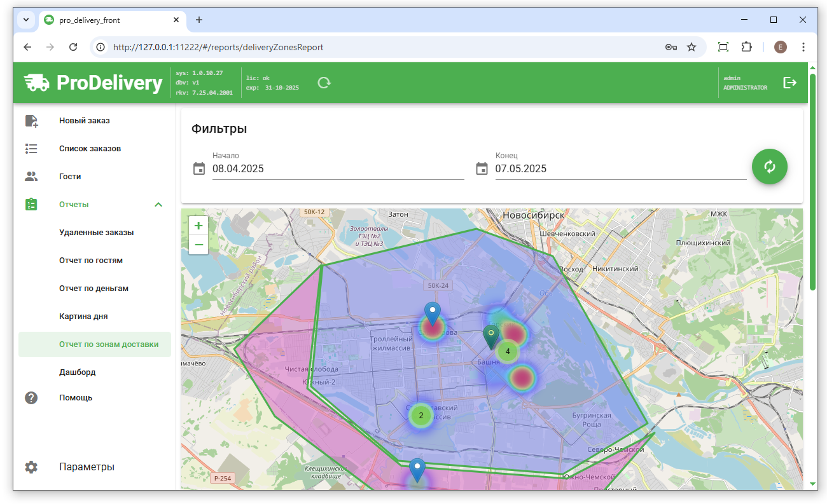Image resolution: width=827 pixels, height=504 pixels.
Task: Bookmark this page with star icon
Action: (x=691, y=47)
